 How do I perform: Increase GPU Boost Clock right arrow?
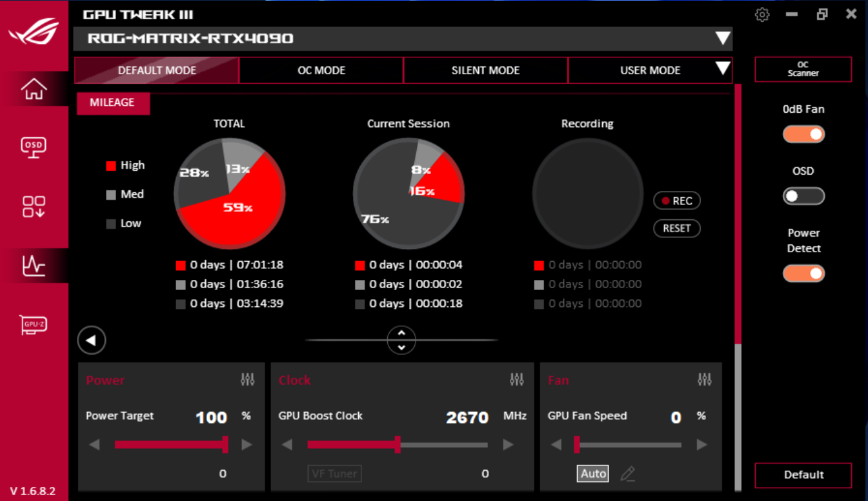point(508,444)
